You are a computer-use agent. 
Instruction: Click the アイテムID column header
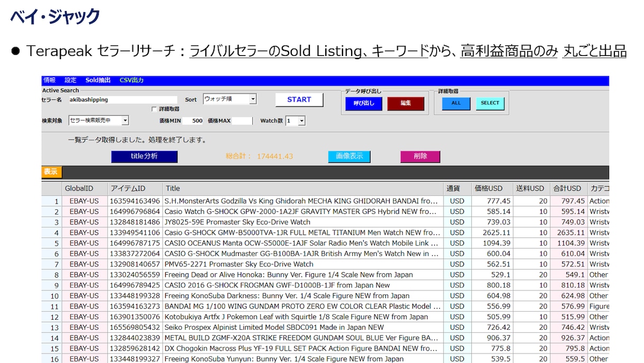tap(135, 188)
